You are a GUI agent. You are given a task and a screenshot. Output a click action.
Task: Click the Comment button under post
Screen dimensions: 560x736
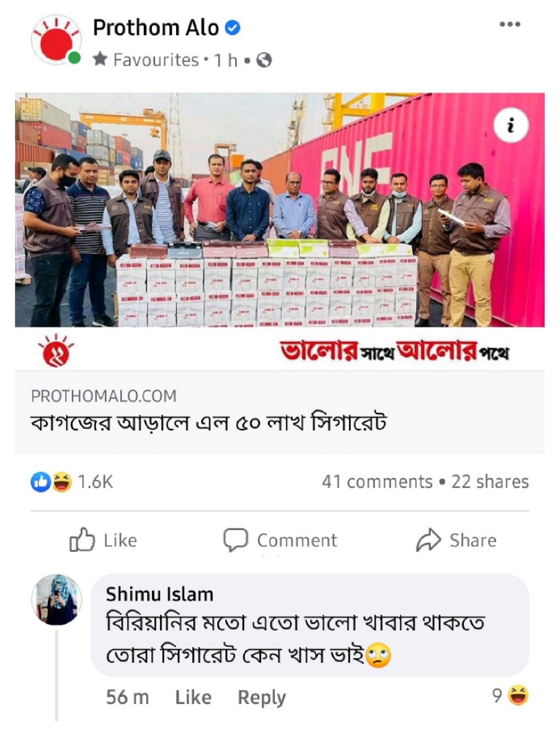(x=280, y=540)
